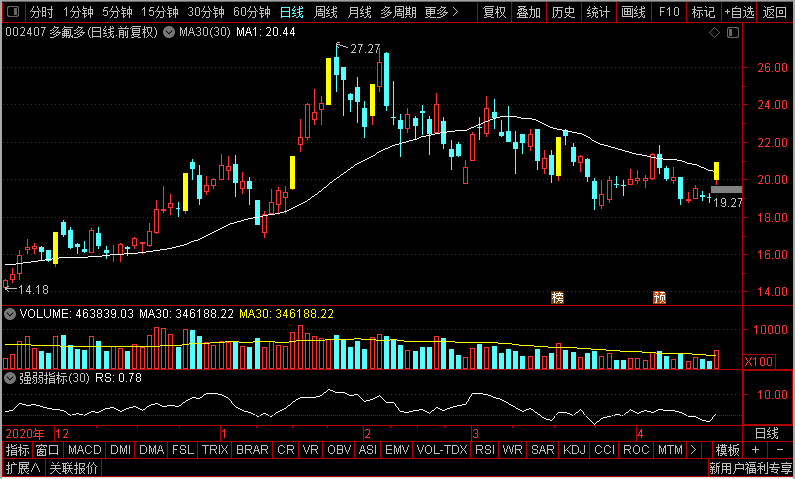Select the 30分钟 period
Viewport: 795px width, 479px height.
click(x=206, y=12)
